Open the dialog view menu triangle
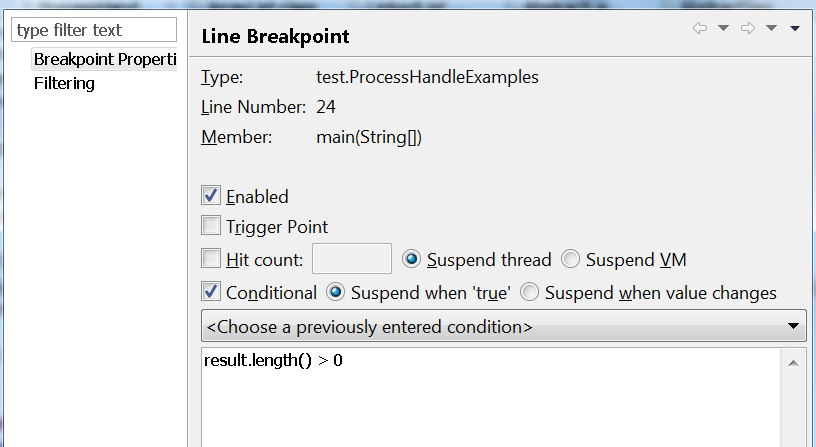 coord(795,28)
